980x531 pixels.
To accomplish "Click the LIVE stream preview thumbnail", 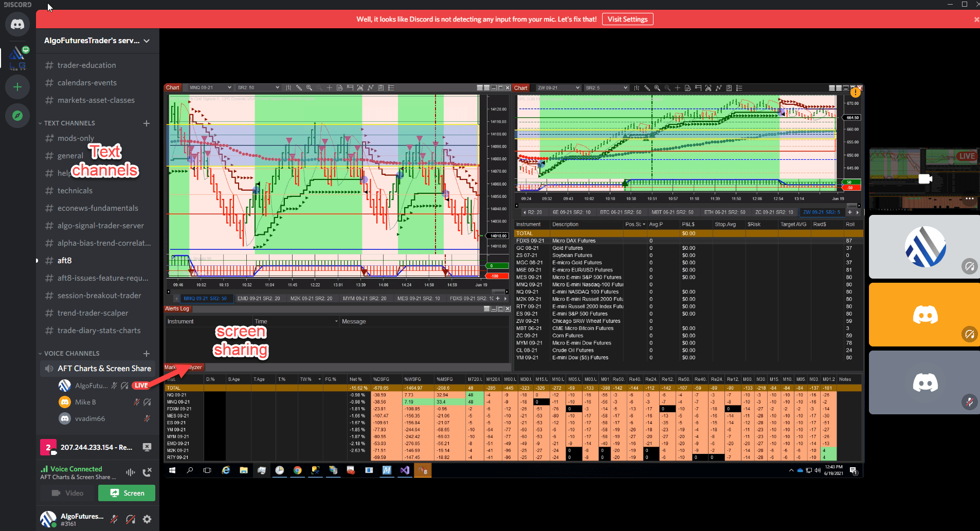I will tap(924, 179).
